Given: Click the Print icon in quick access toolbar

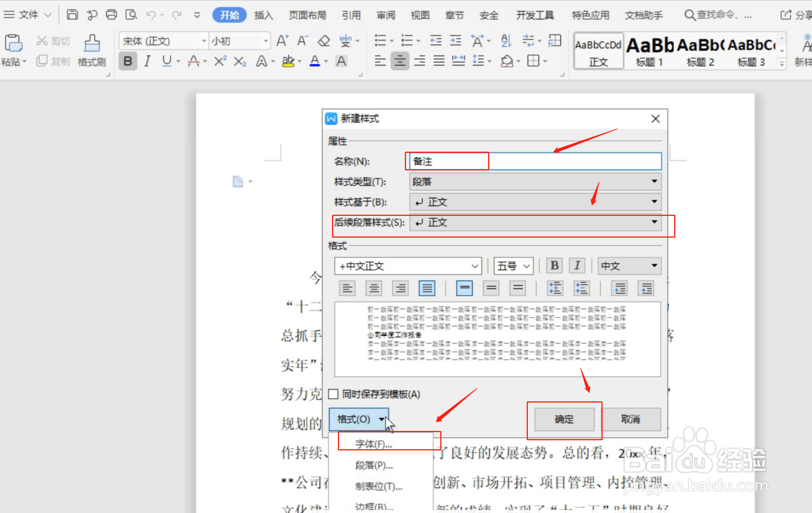Looking at the screenshot, I should pyautogui.click(x=112, y=14).
